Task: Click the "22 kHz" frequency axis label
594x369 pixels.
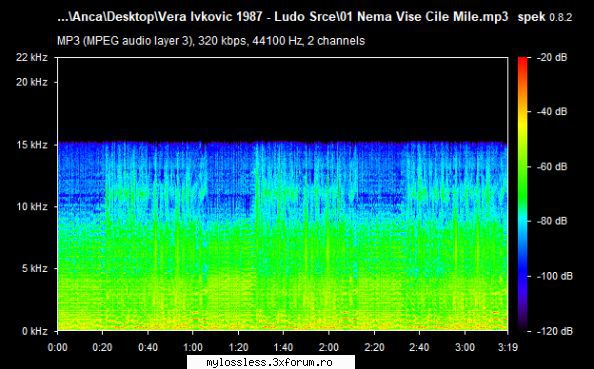Action: click(31, 57)
